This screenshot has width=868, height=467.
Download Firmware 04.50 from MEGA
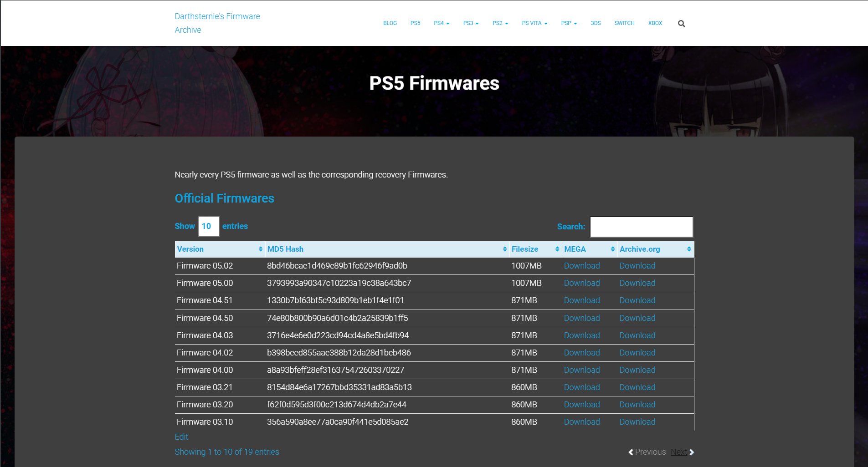(x=582, y=318)
